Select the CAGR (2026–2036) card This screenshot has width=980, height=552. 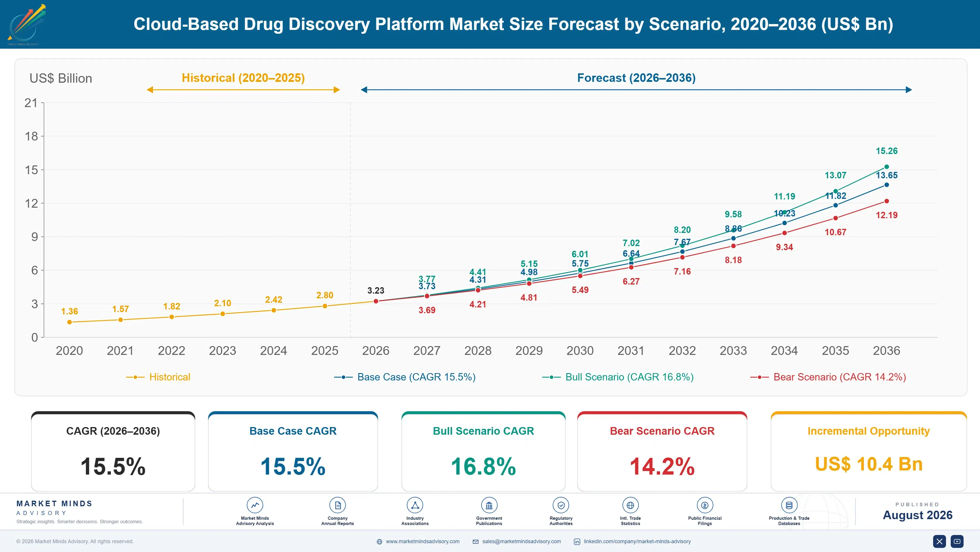(x=113, y=451)
